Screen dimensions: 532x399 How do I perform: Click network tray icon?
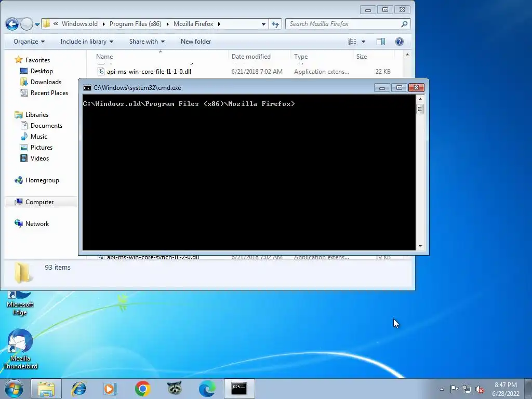467,389
